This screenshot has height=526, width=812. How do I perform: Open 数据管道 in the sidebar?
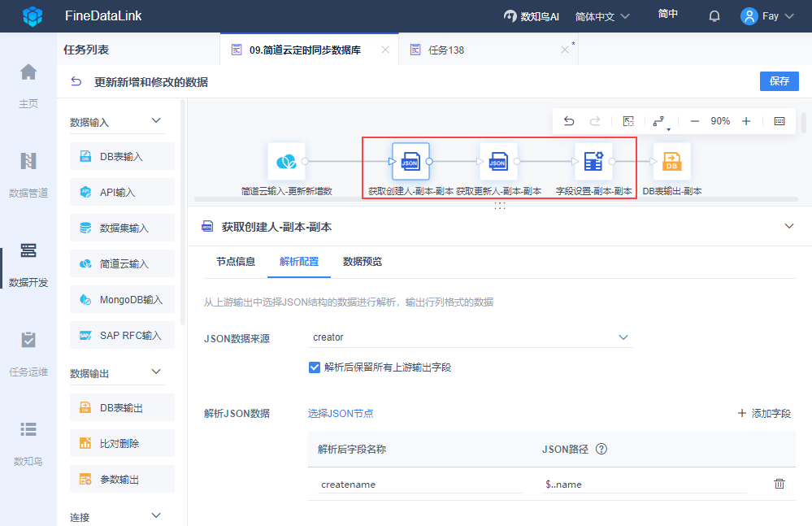[28, 175]
